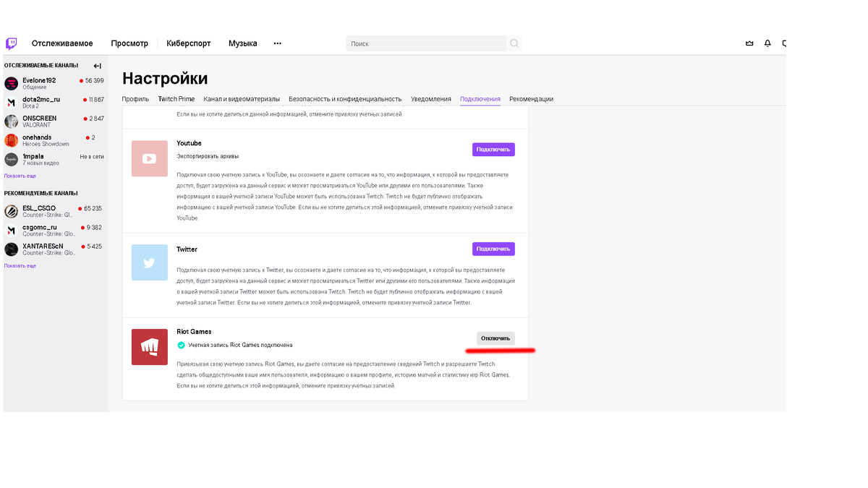Click onehands channel avatar

[x=11, y=140]
